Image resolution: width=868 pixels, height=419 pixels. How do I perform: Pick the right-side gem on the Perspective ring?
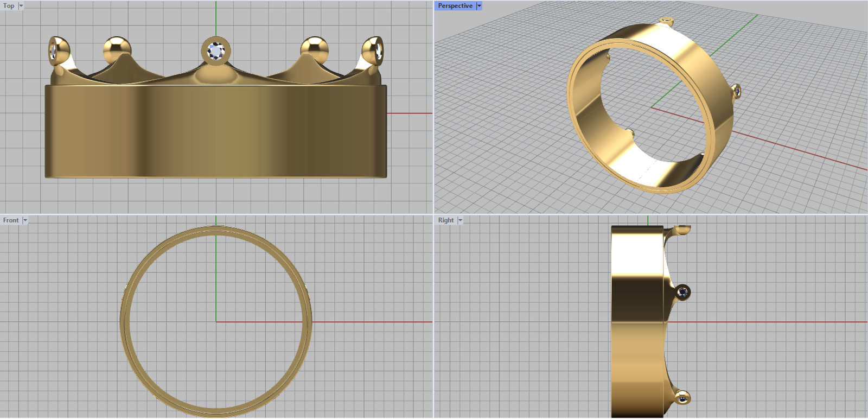click(737, 91)
